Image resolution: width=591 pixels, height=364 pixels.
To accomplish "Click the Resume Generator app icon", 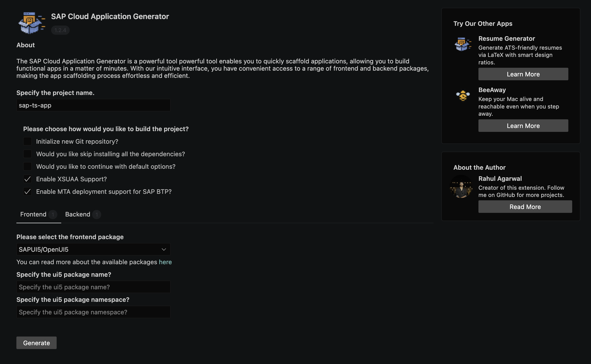I will [x=463, y=44].
